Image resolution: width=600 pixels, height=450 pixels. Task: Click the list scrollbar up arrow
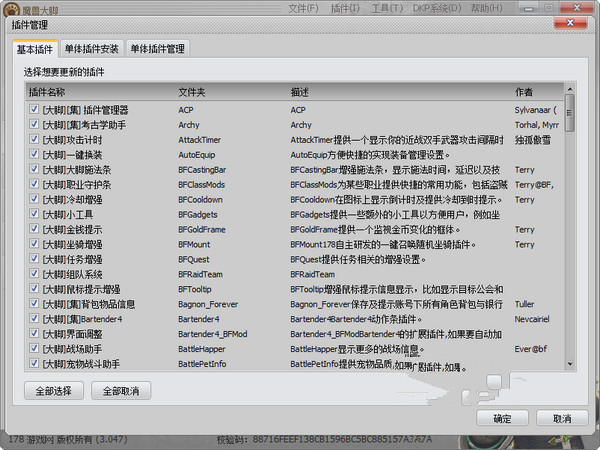570,89
